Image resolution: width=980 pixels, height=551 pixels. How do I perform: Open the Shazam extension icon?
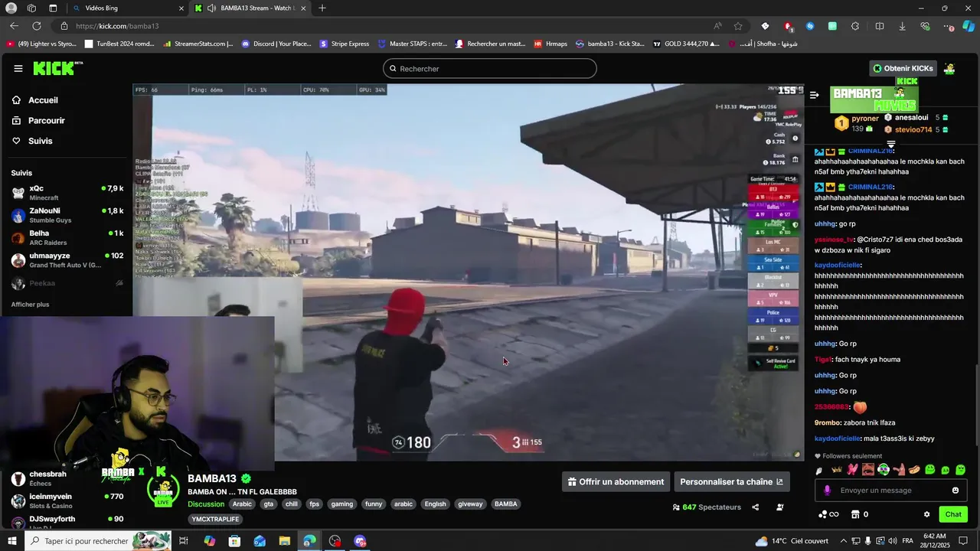click(x=810, y=26)
